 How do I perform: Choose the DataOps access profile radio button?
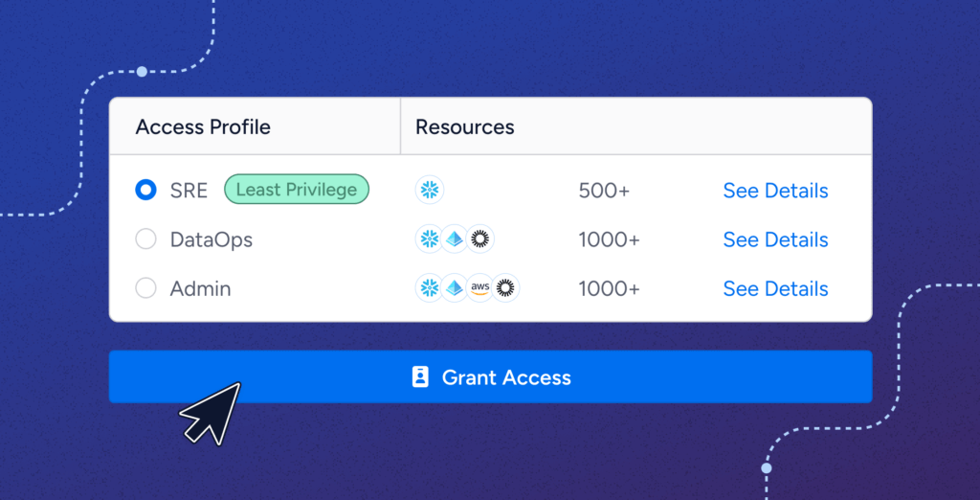click(145, 239)
